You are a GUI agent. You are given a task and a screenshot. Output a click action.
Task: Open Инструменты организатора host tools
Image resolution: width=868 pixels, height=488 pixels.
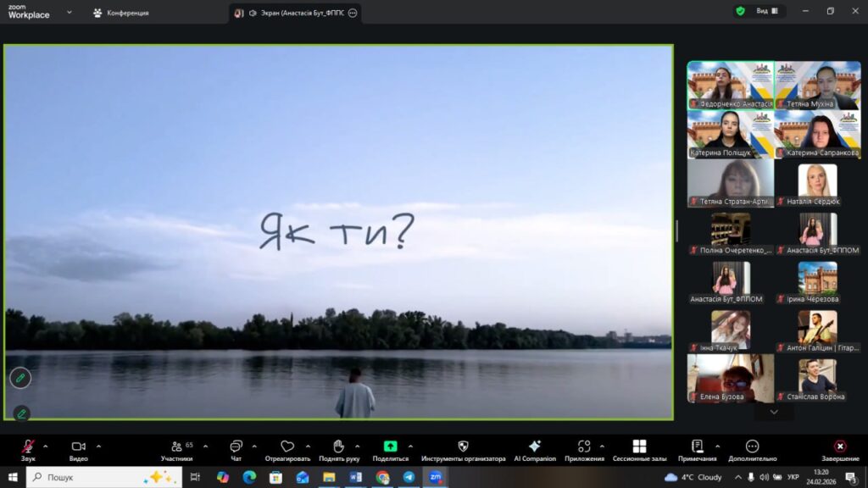click(x=463, y=446)
